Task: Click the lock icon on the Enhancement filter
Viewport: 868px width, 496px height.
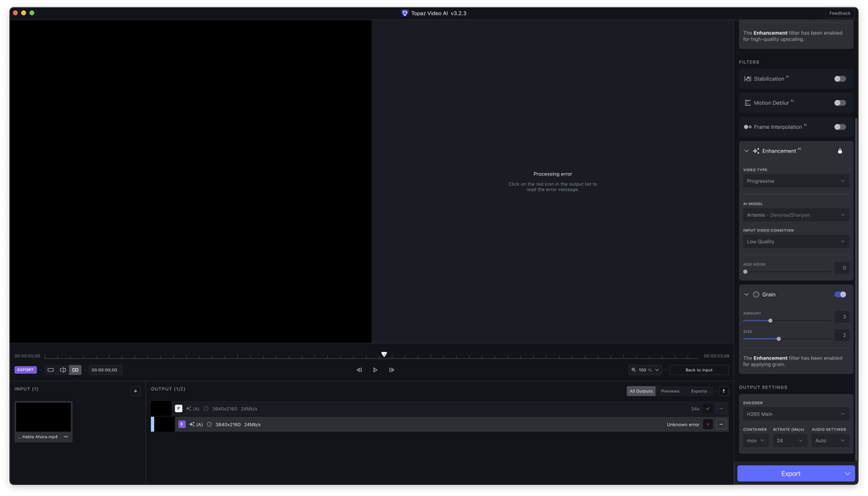Action: click(x=840, y=150)
